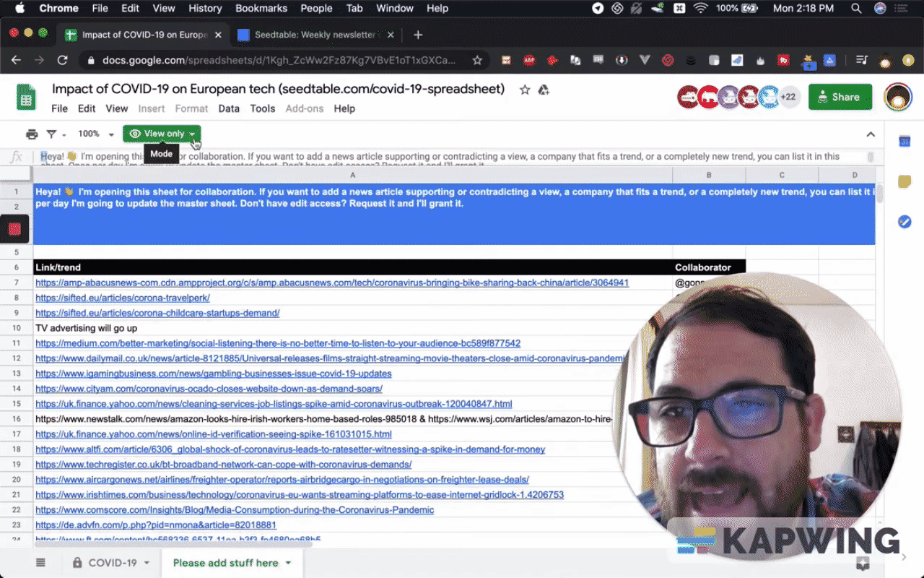Viewport: 924px width, 578px height.
Task: Click the Print icon in the toolbar
Action: [32, 134]
